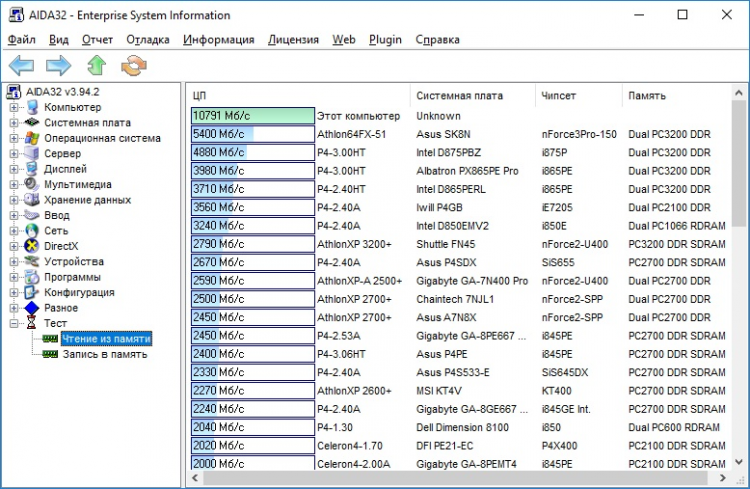Click the refresh toolbar icon
Viewport: 750px width, 489px height.
tap(132, 66)
